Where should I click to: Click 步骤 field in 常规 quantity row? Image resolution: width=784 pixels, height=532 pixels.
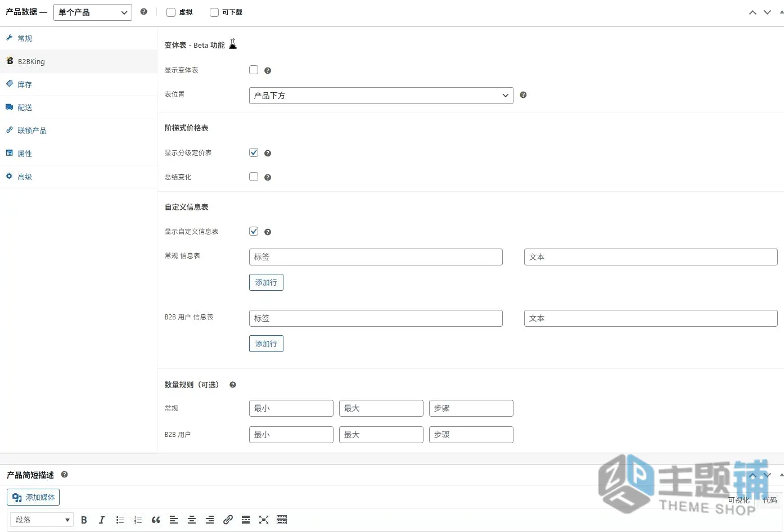click(471, 408)
